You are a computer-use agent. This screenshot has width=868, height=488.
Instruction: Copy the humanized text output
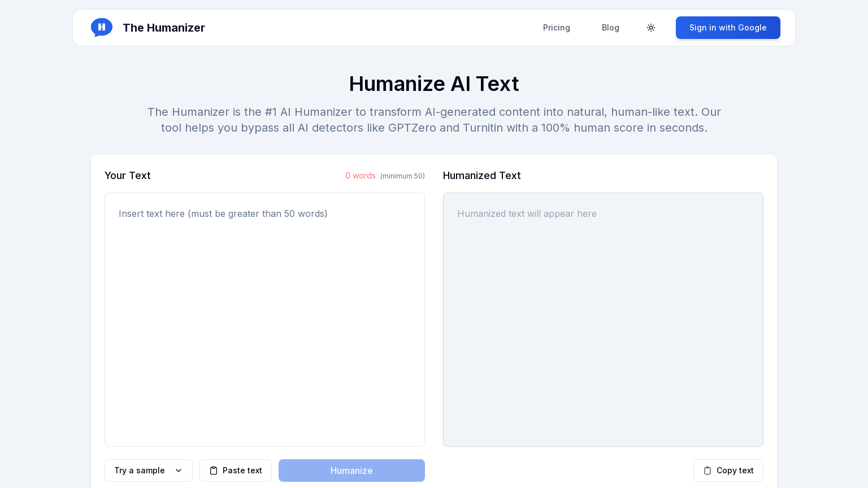[x=728, y=470]
